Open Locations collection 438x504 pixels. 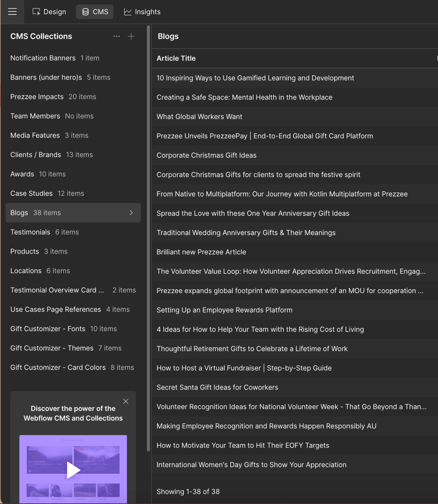pyautogui.click(x=73, y=271)
